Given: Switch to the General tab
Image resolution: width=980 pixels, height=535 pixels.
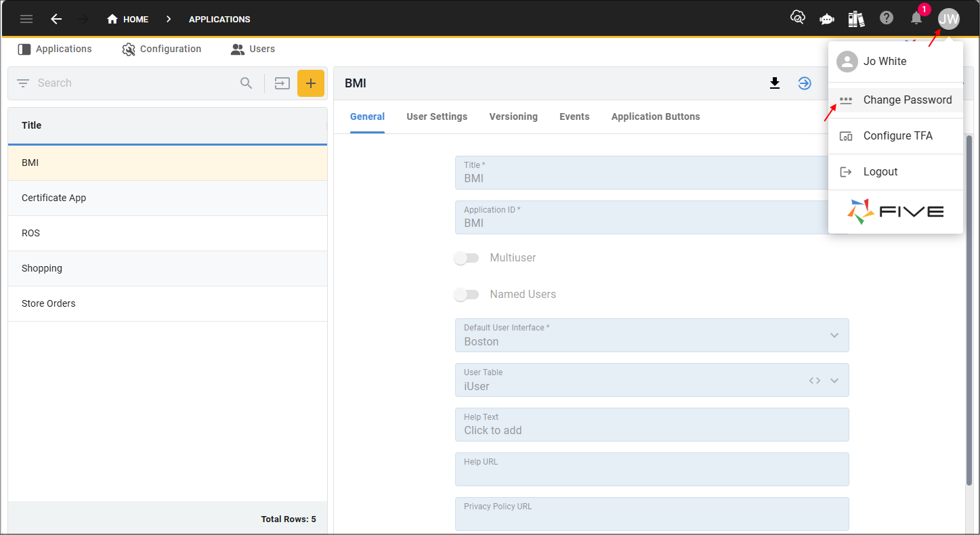Looking at the screenshot, I should click(367, 116).
